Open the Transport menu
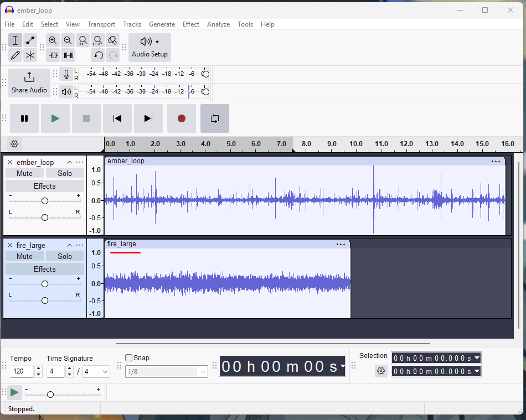This screenshot has width=526, height=420. coord(101,24)
